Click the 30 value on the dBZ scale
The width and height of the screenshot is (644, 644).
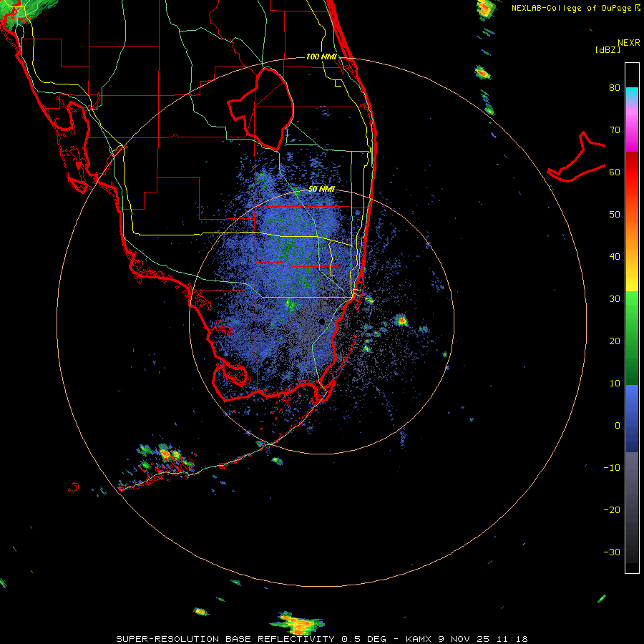click(615, 299)
